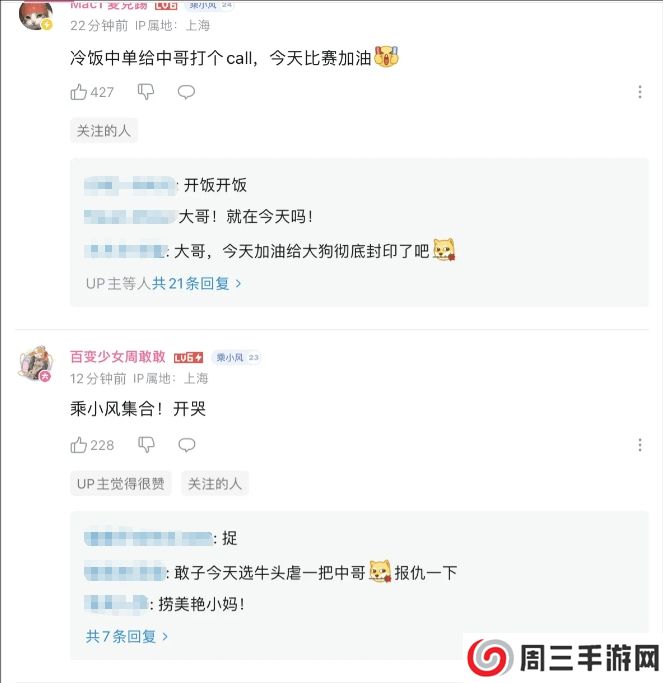The width and height of the screenshot is (663, 683).
Task: Click 百变少女周敢敢's avatar
Action: (x=35, y=363)
